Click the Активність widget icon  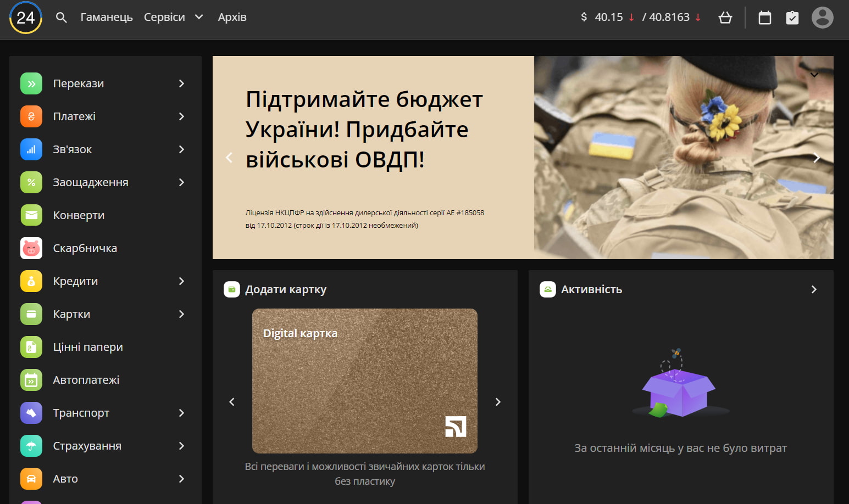(x=548, y=289)
